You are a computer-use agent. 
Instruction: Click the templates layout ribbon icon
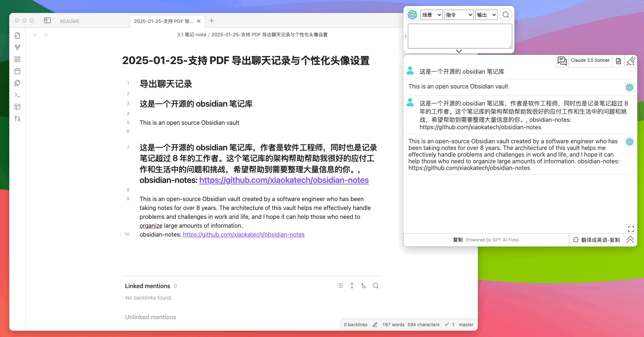coord(17,107)
